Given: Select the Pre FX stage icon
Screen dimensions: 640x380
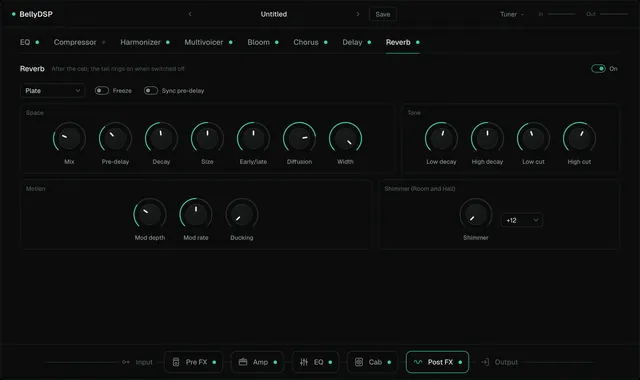Looking at the screenshot, I should click(x=176, y=362).
